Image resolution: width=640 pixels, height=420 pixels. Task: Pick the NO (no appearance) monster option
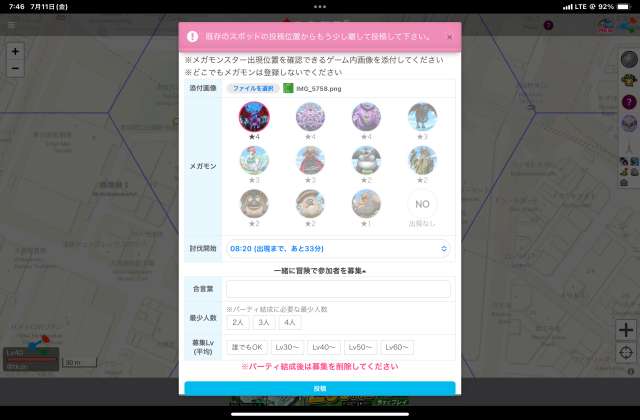pyautogui.click(x=422, y=204)
